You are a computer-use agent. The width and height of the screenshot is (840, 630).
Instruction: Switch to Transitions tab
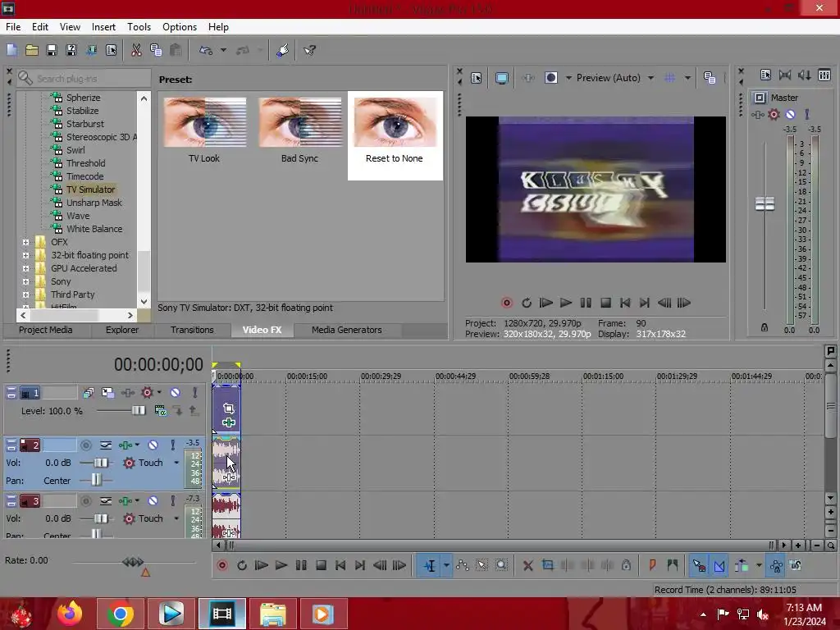[192, 330]
